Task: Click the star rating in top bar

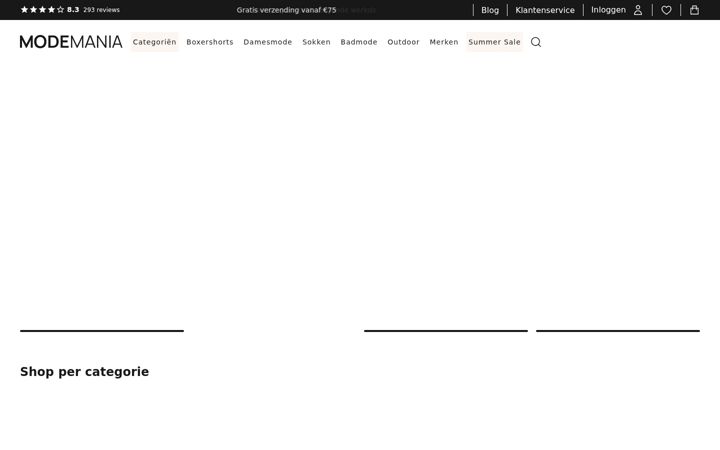Action: point(42,10)
